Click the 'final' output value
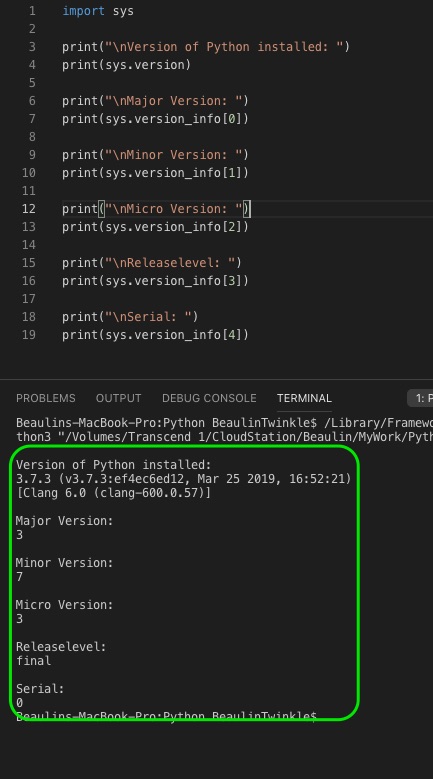The width and height of the screenshot is (433, 779). [x=33, y=661]
